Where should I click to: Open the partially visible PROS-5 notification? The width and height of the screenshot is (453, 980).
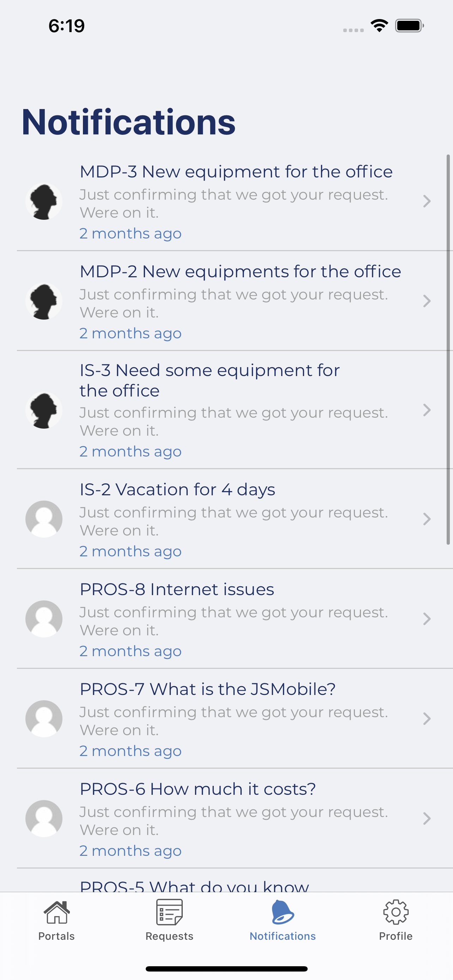pos(235,880)
